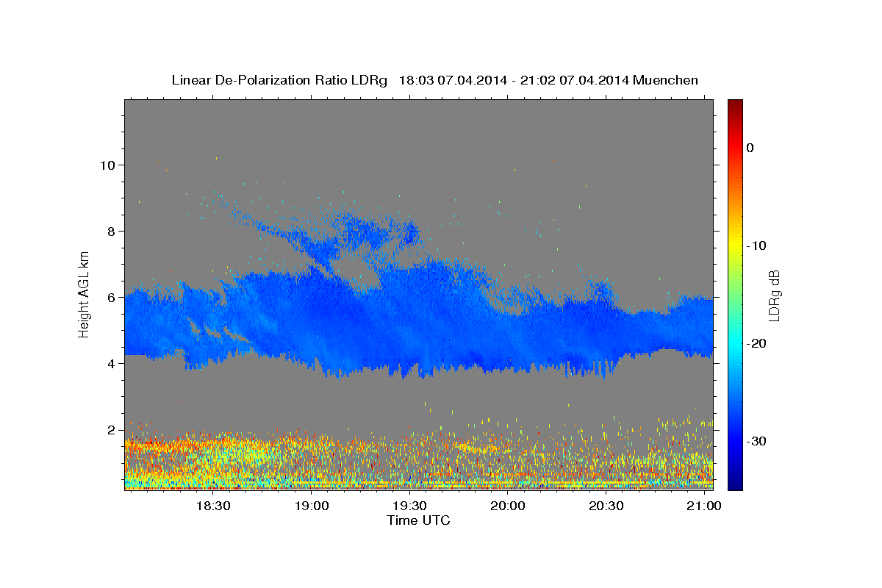
Task: Click the 'Muenchen' location in the title
Action: coord(666,80)
